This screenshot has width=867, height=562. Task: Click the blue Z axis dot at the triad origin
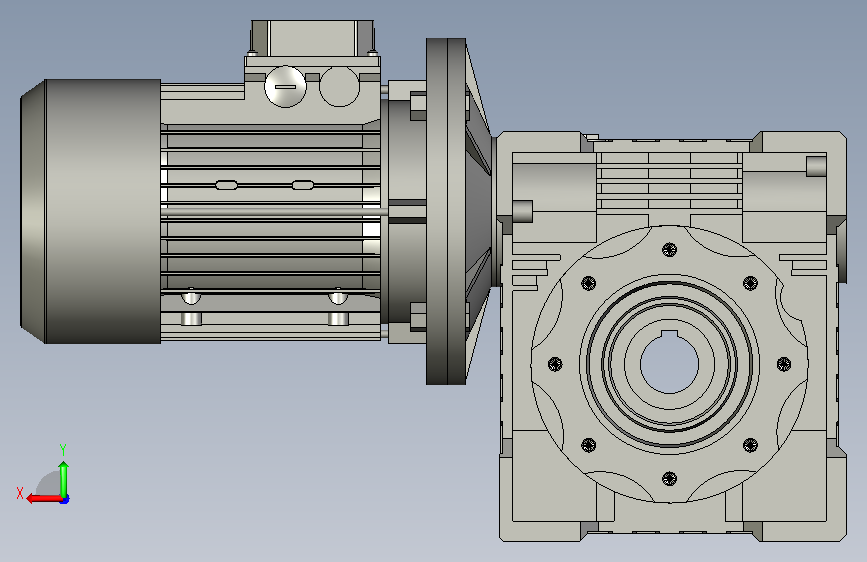[65, 499]
